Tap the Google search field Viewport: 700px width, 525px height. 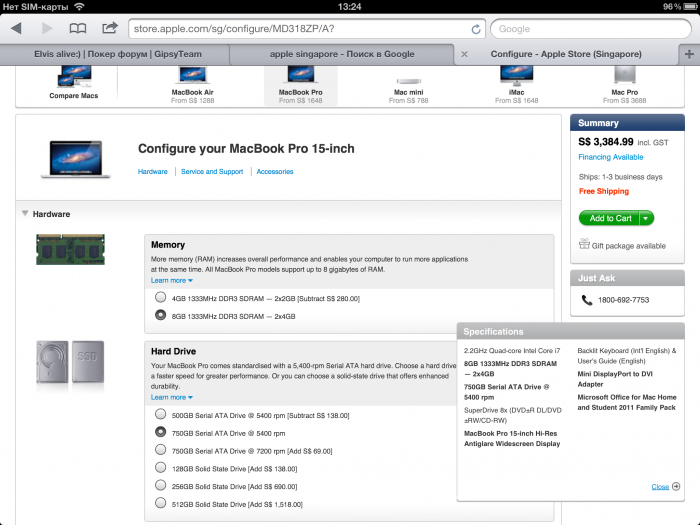coord(591,29)
